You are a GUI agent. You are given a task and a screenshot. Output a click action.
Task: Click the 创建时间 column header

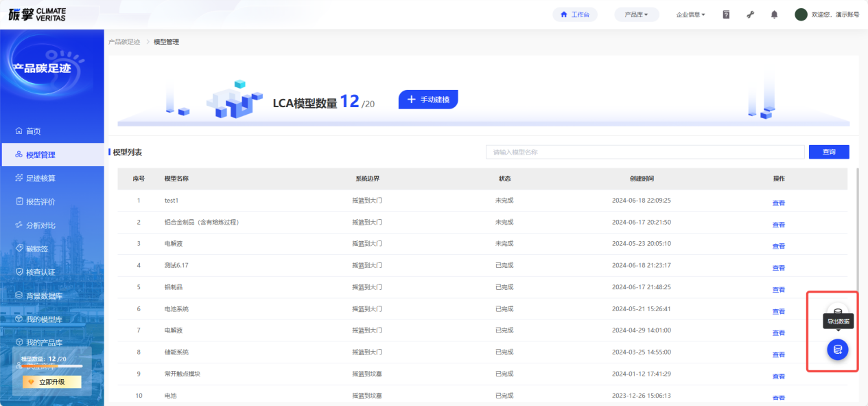click(642, 179)
